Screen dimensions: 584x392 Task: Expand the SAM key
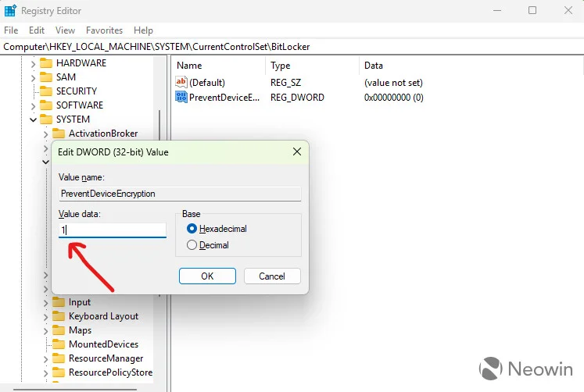[33, 78]
